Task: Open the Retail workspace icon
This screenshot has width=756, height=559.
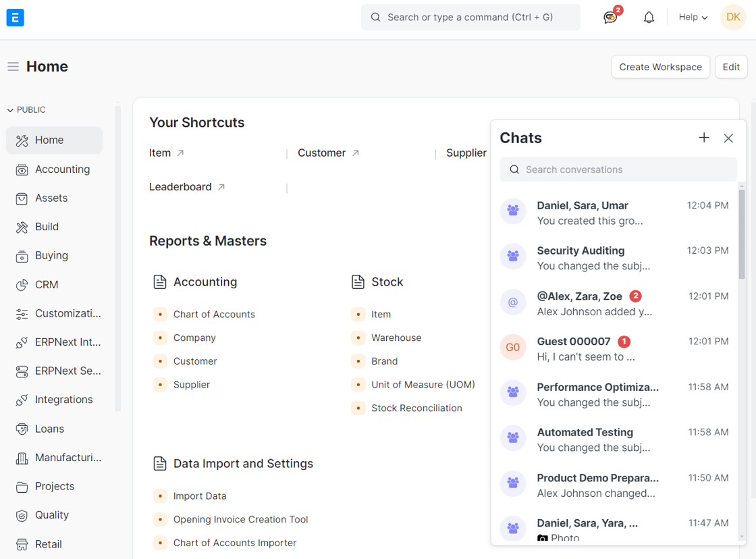Action: tap(22, 544)
